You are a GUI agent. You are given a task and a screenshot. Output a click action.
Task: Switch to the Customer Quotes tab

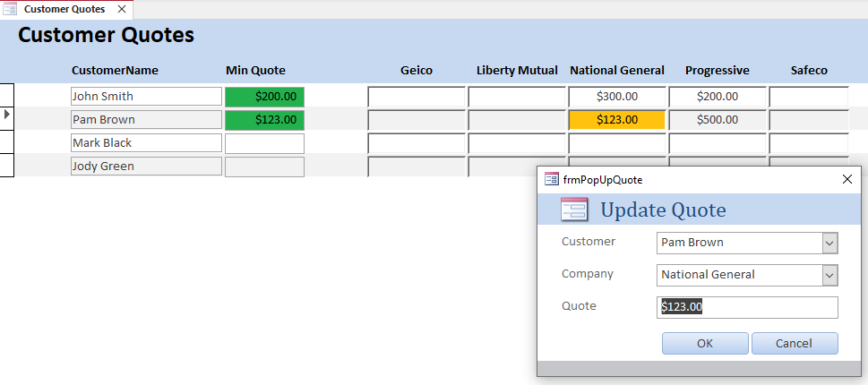[64, 9]
